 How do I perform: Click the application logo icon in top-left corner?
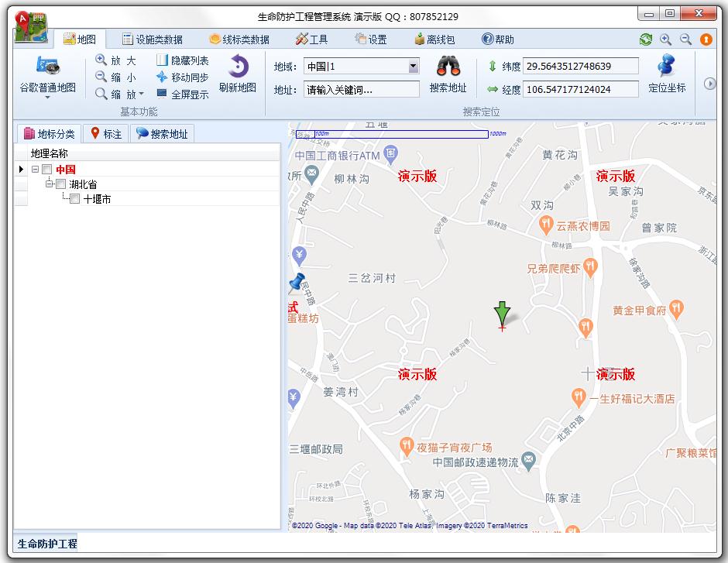click(31, 27)
